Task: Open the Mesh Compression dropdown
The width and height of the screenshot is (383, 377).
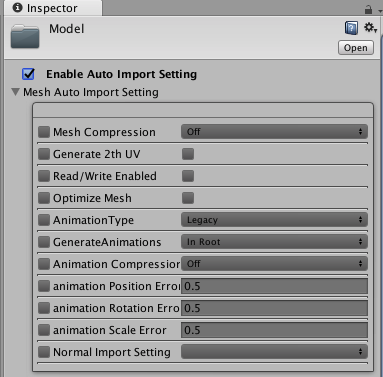Action: (x=274, y=132)
